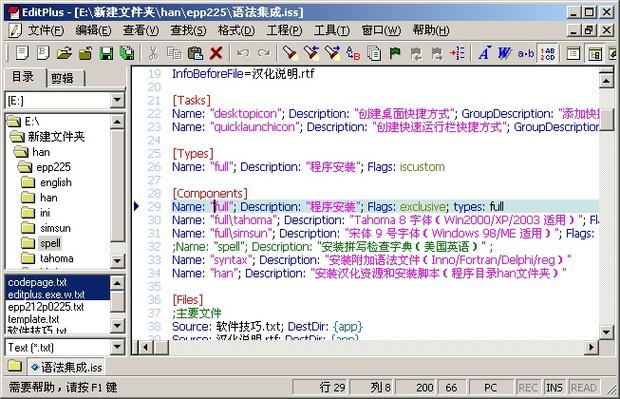Select the tahoma folder
Viewport: 620px width, 399px height.
tap(57, 258)
